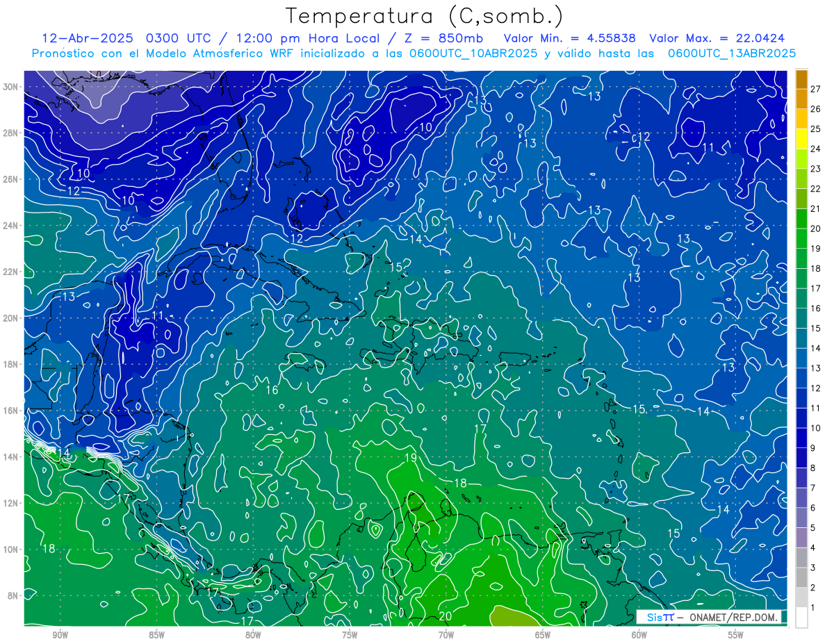Image resolution: width=834 pixels, height=644 pixels.
Task: Click the title "Temperatura (C,somb.)"
Action: click(x=425, y=16)
